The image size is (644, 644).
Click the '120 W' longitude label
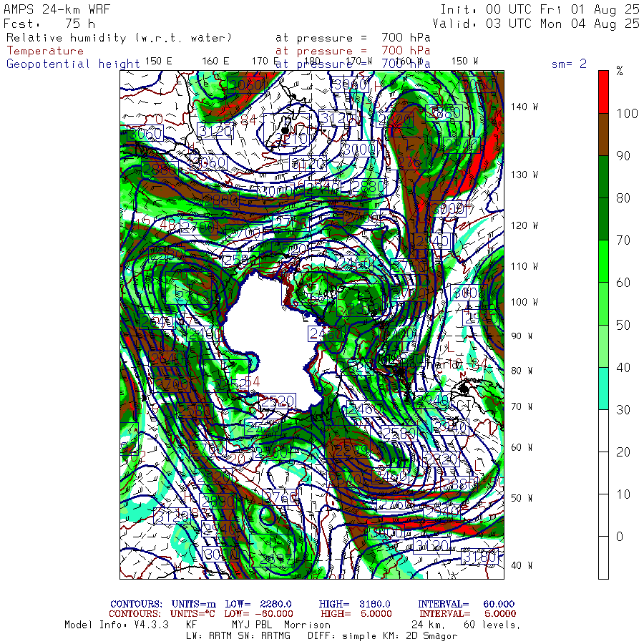tap(525, 225)
